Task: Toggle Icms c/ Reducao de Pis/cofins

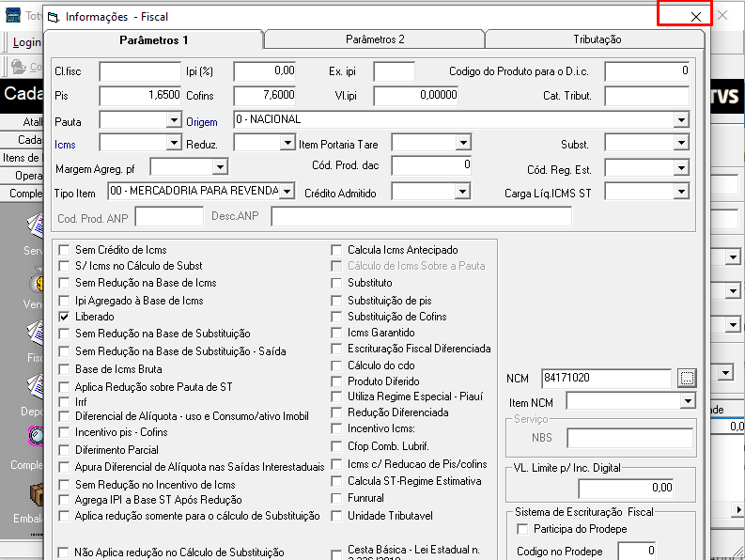Action: 336,464
